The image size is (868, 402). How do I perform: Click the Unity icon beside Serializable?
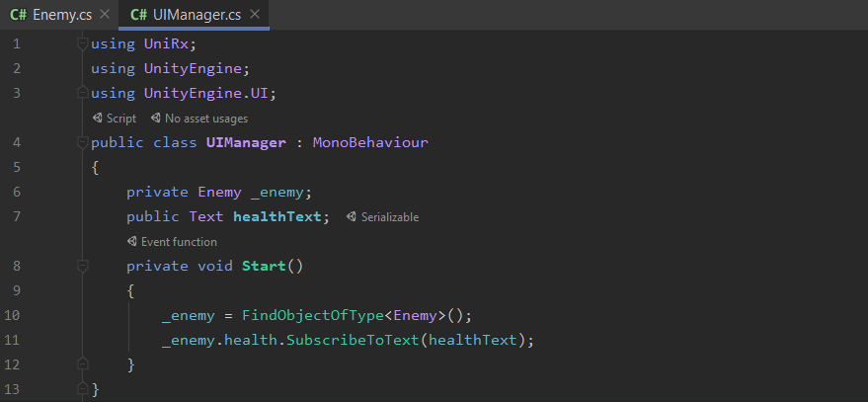(x=351, y=216)
